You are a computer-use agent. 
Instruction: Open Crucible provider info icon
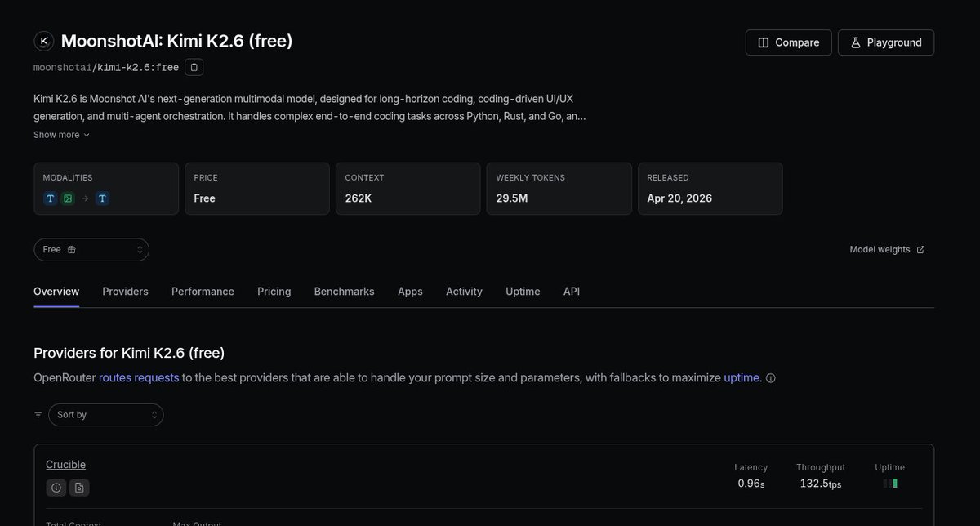[56, 488]
